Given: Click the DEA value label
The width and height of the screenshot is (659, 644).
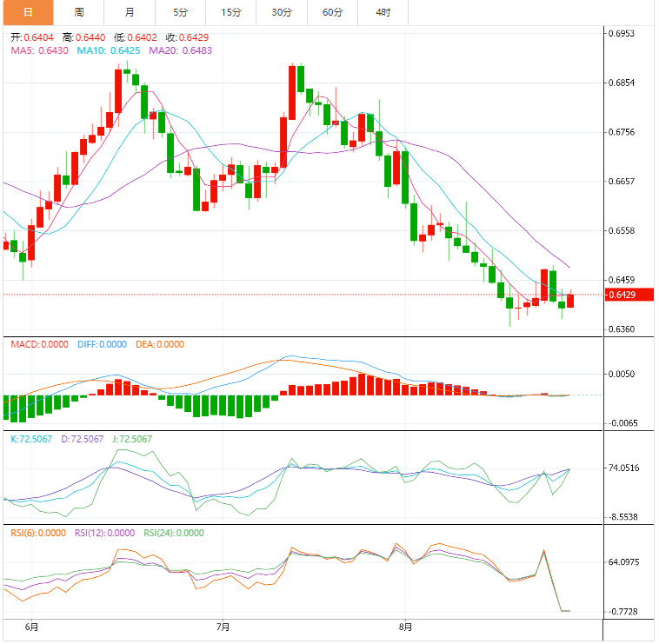Looking at the screenshot, I should (x=160, y=344).
